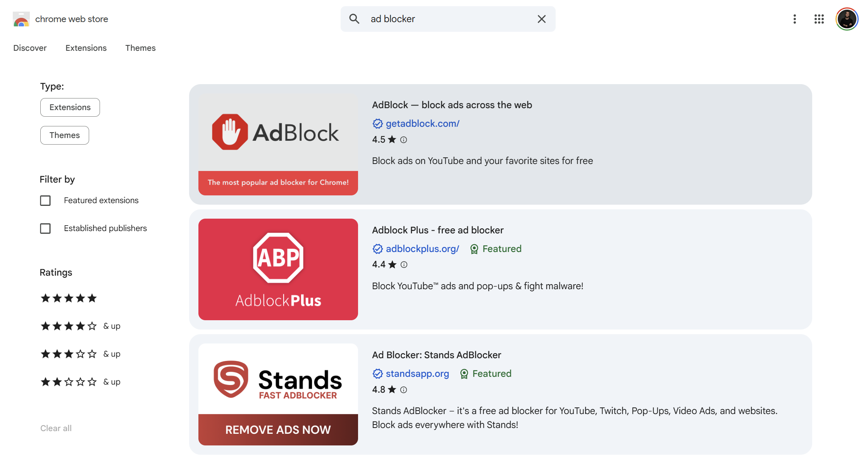Select the 4 stars & up rating filter
868x459 pixels.
[x=80, y=326]
